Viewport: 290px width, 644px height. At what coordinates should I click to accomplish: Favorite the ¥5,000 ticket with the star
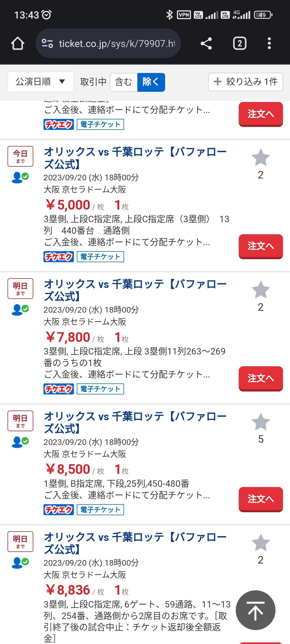click(260, 158)
